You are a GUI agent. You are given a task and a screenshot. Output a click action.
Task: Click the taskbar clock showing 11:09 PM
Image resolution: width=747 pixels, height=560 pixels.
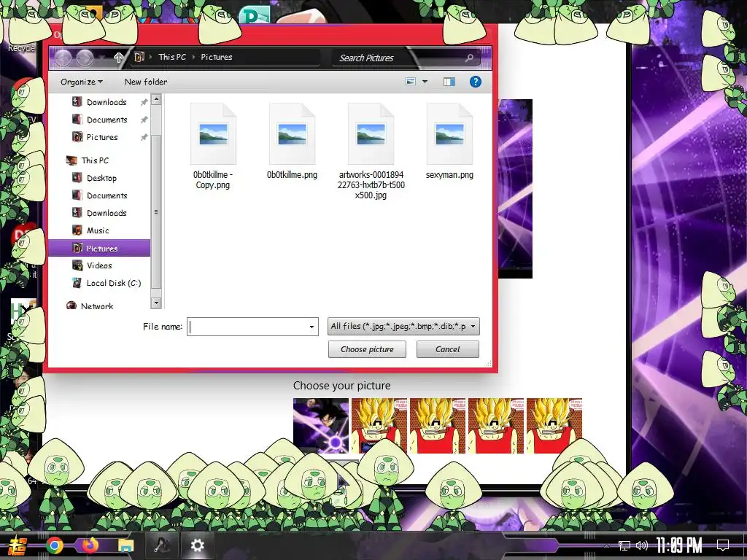[x=679, y=545]
